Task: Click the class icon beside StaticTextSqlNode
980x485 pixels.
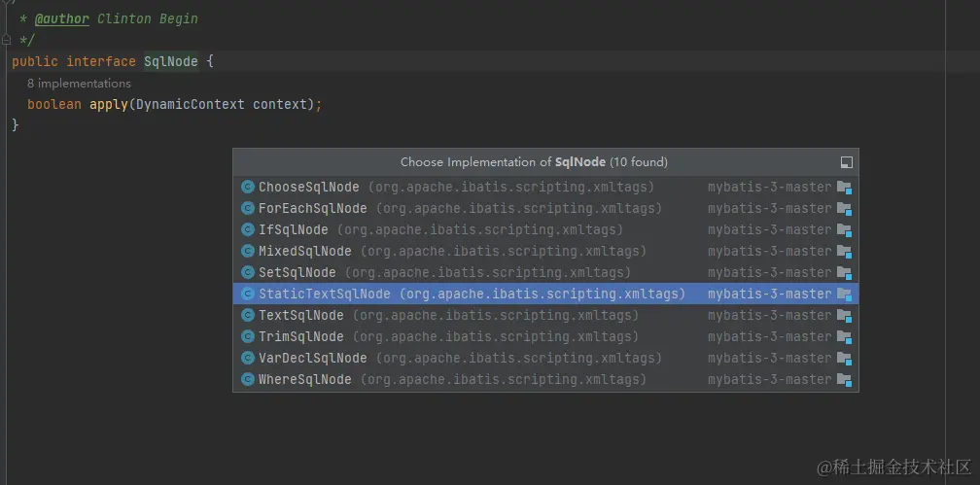Action: coord(248,294)
